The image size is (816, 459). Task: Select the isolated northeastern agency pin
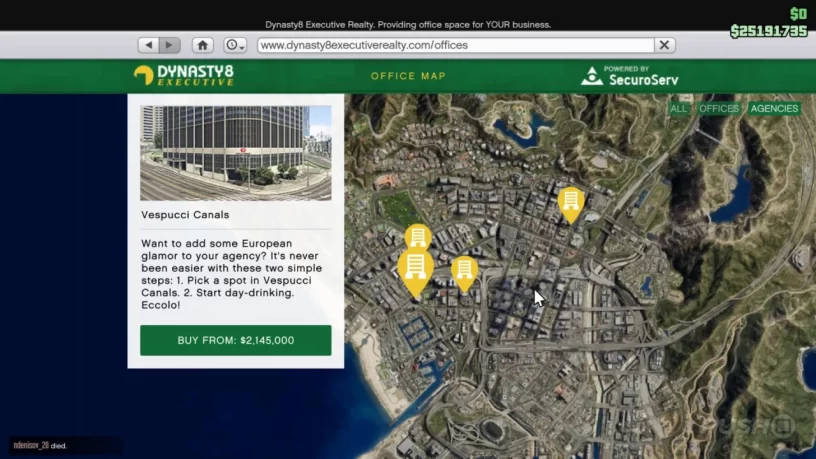571,201
